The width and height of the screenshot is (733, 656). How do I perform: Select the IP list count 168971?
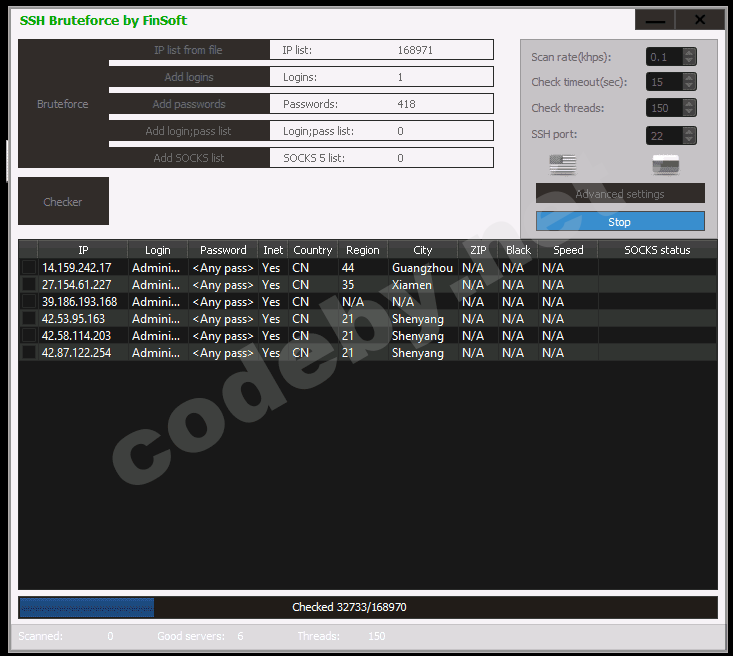point(415,50)
